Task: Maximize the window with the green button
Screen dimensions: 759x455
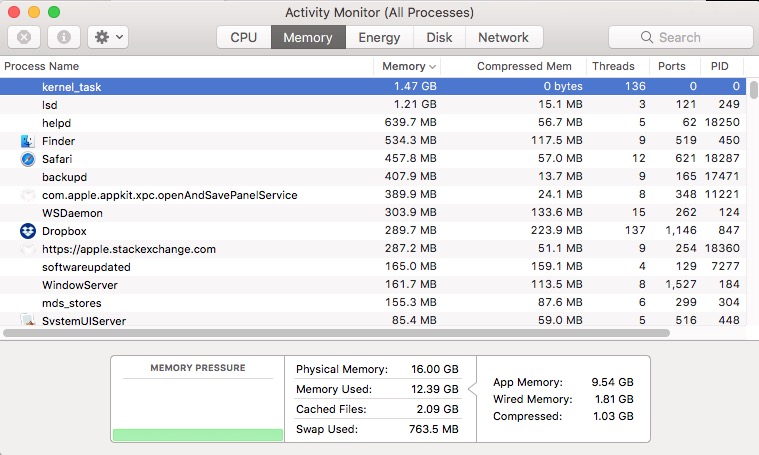Action: coord(54,12)
